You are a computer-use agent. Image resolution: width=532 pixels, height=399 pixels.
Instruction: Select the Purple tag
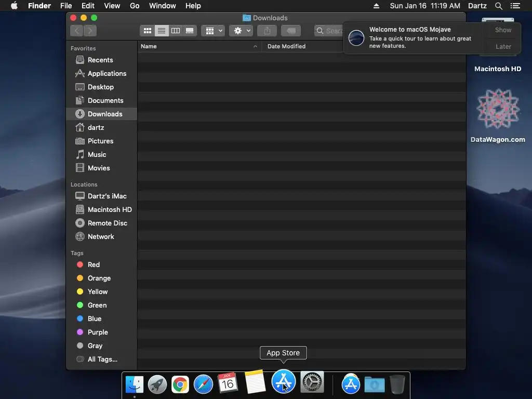[x=102, y=332]
